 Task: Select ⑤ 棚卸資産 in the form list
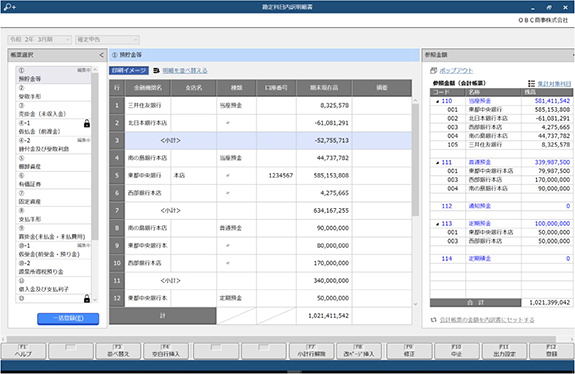point(53,162)
